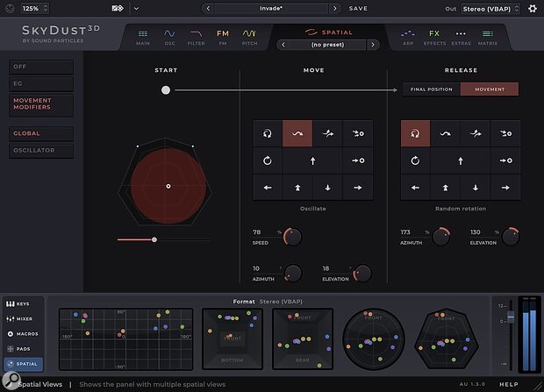Click Format Stereo (VBAP) label

(x=268, y=302)
